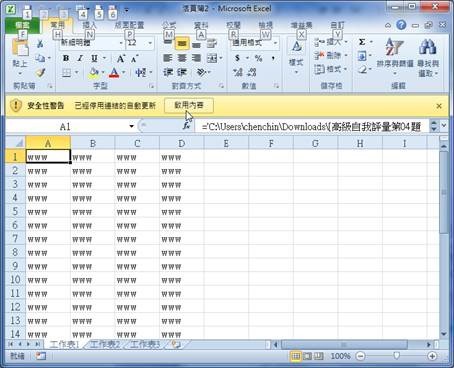The height and width of the screenshot is (368, 454).
Task: Click the insert new worksheet tab
Action: 177,344
